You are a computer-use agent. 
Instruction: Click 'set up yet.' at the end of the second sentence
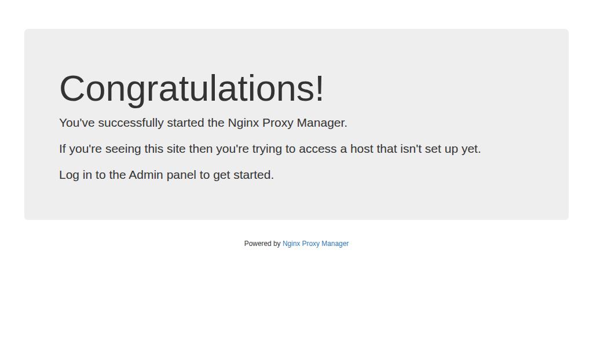coord(453,149)
